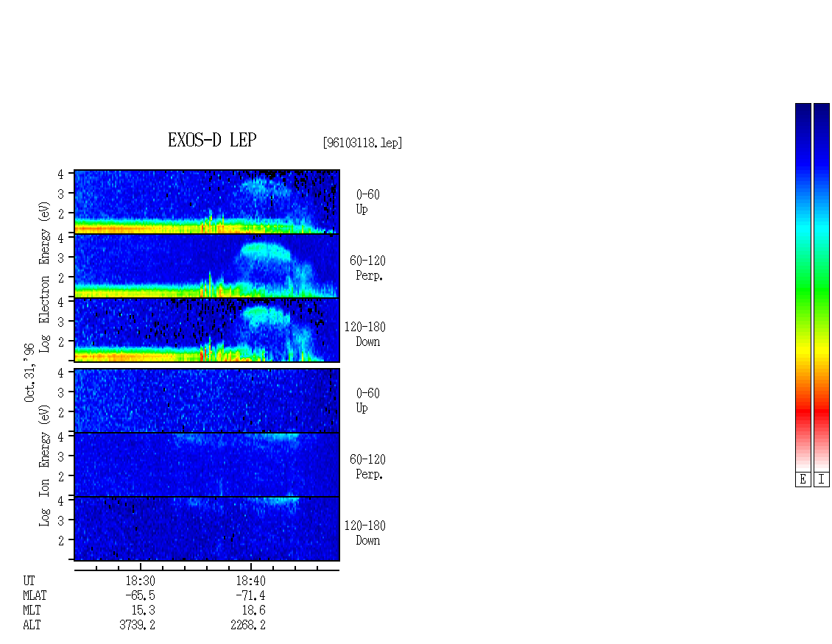Click the 18:40 tick on time axis
Viewport: 832px width, 644px height.
pos(250,567)
